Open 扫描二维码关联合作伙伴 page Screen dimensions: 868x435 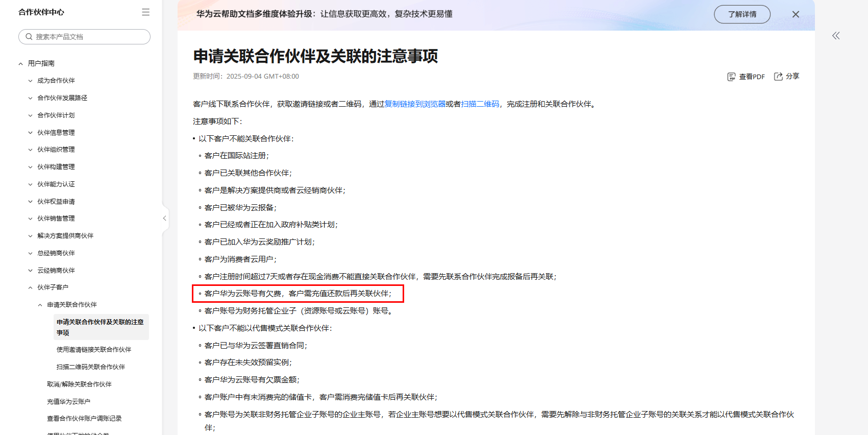pos(91,367)
